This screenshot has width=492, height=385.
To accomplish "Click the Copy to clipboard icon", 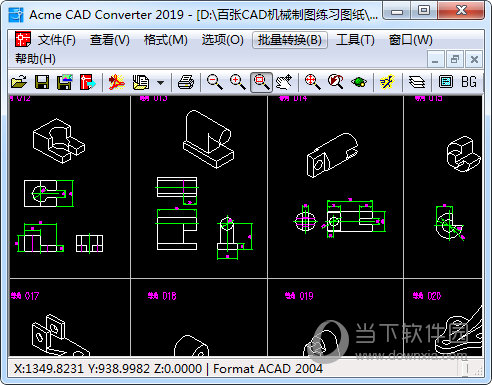I will pos(141,82).
